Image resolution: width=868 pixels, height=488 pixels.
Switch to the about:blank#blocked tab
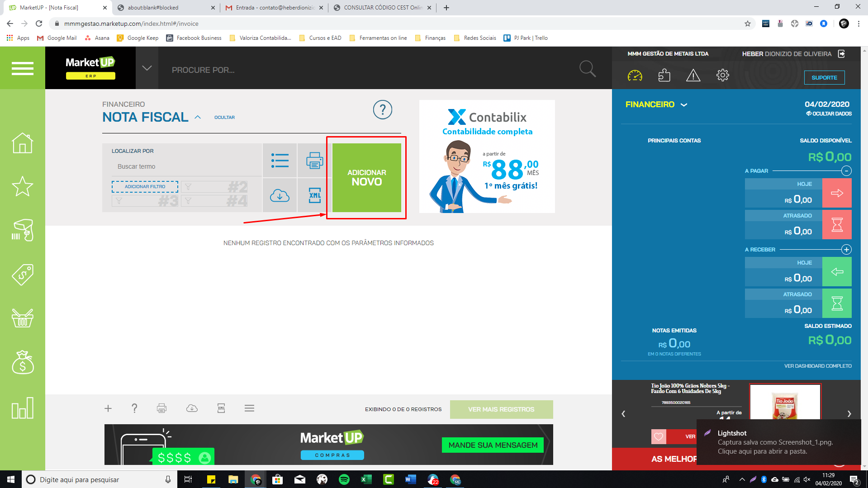pos(166,8)
